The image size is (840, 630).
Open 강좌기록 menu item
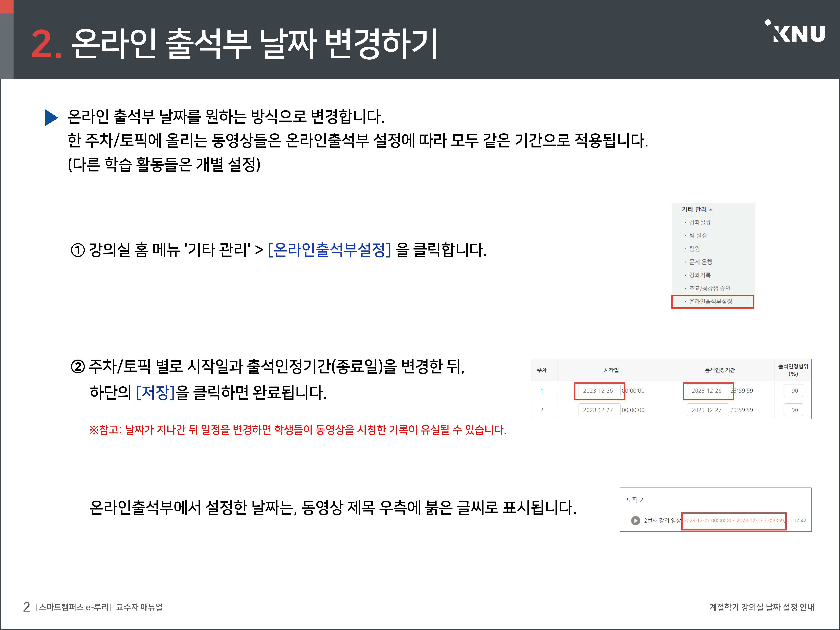(699, 275)
